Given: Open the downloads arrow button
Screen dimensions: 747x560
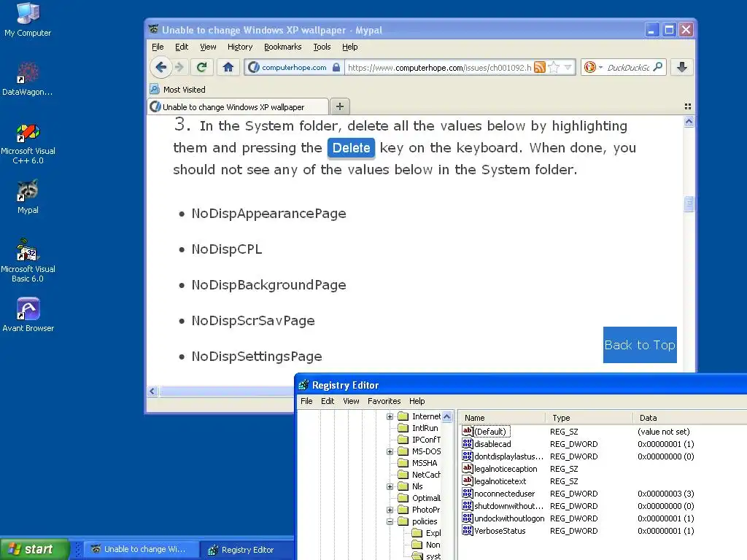Looking at the screenshot, I should click(682, 67).
